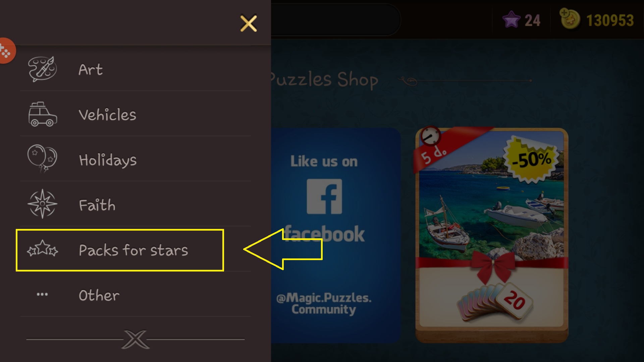This screenshot has width=644, height=362.
Task: Click the Holidays balloons icon
Action: click(42, 159)
